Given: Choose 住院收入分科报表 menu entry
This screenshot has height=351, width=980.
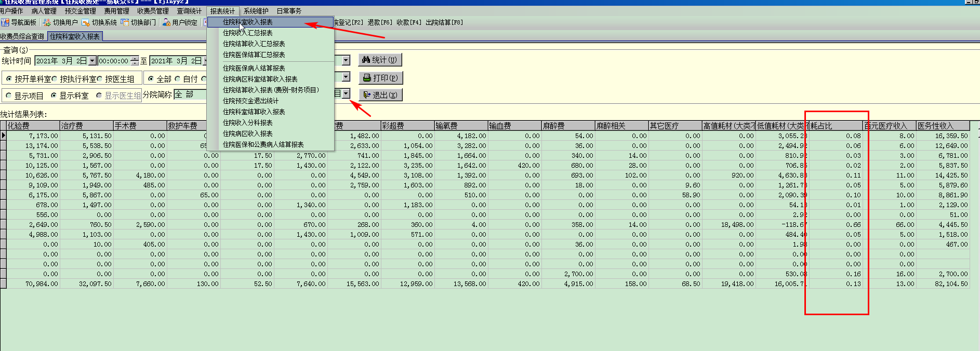Looking at the screenshot, I should [x=270, y=123].
